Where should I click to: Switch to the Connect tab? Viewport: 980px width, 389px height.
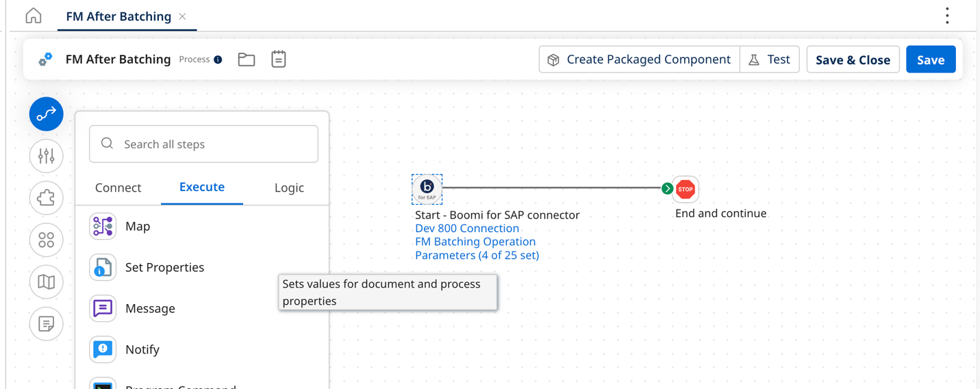[118, 188]
